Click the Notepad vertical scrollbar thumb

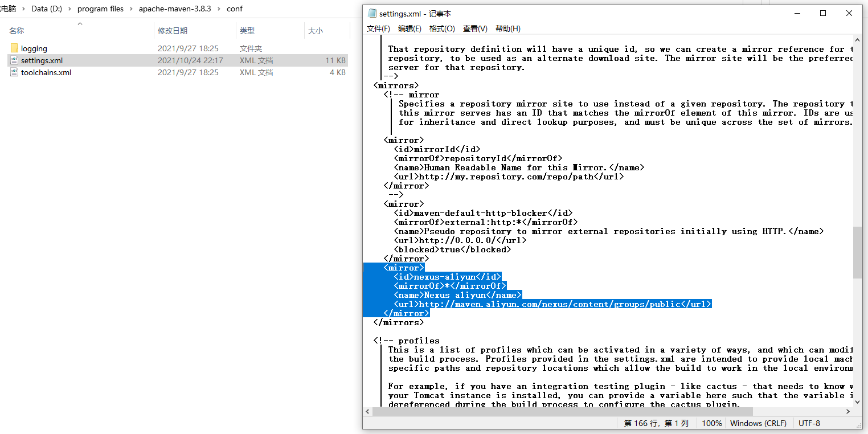858,252
